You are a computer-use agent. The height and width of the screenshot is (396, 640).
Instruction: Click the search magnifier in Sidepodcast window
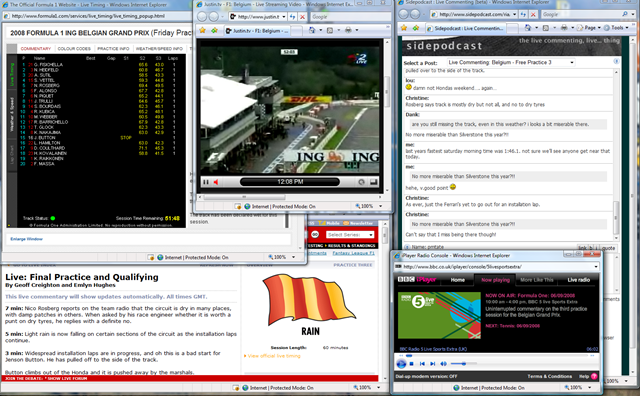click(x=625, y=14)
